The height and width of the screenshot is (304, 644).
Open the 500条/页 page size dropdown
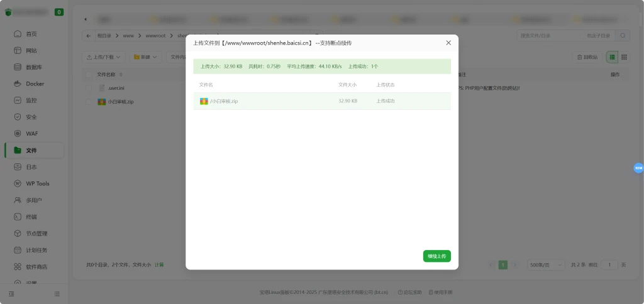point(545,265)
